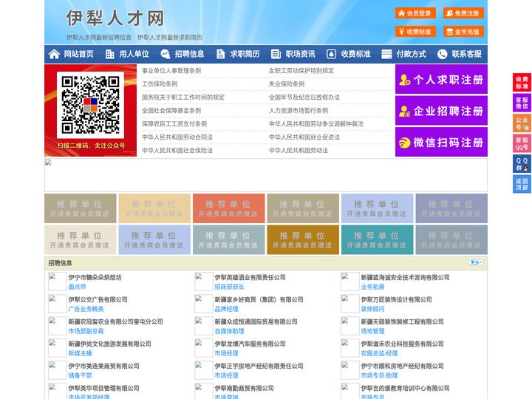
Task: Click QQ群 floating sidebar icon
Action: tap(522, 164)
